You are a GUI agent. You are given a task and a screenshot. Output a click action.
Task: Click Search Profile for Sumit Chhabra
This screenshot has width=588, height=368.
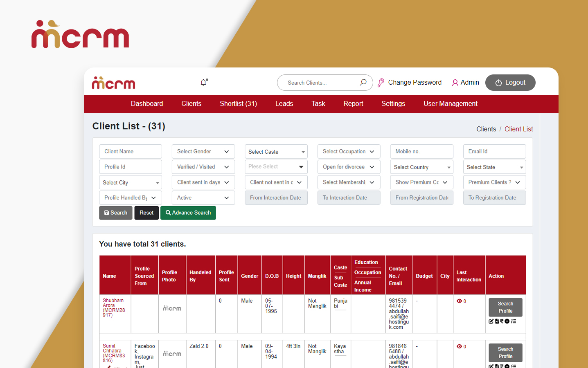pyautogui.click(x=505, y=352)
